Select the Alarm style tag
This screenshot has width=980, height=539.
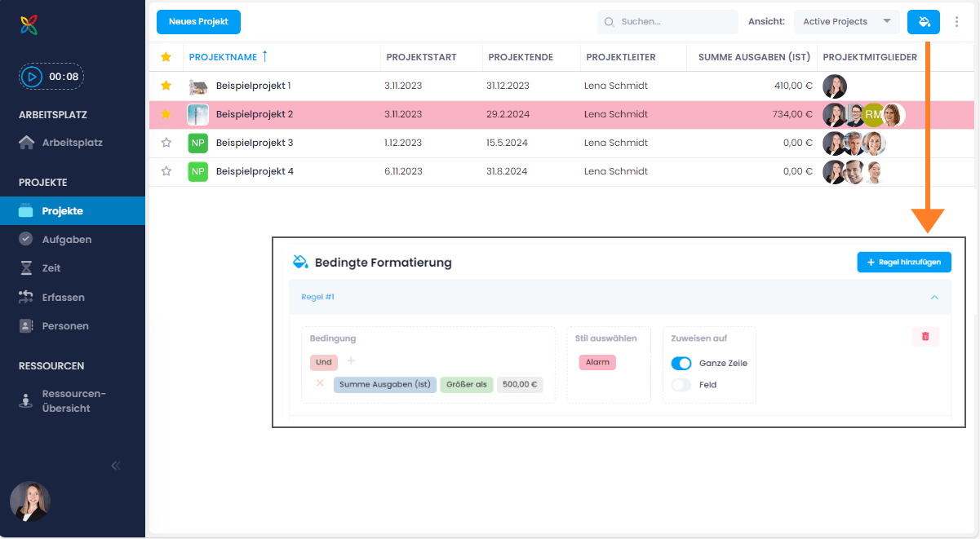[597, 362]
